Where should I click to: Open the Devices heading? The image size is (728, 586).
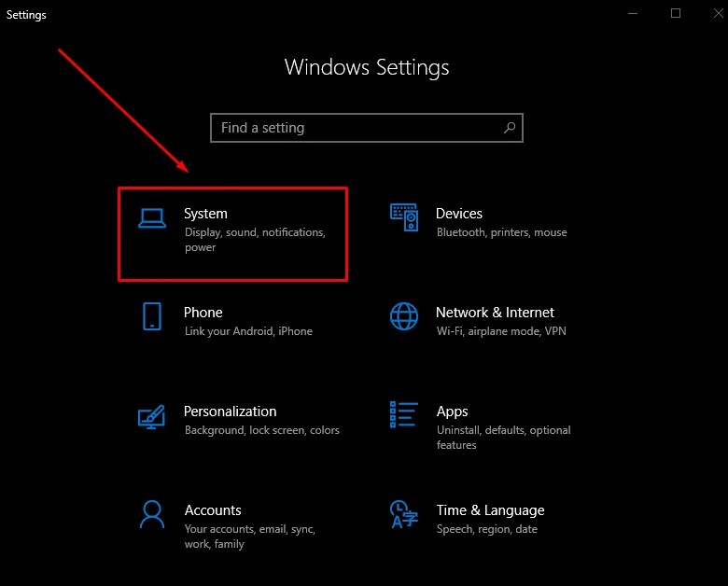coord(458,214)
